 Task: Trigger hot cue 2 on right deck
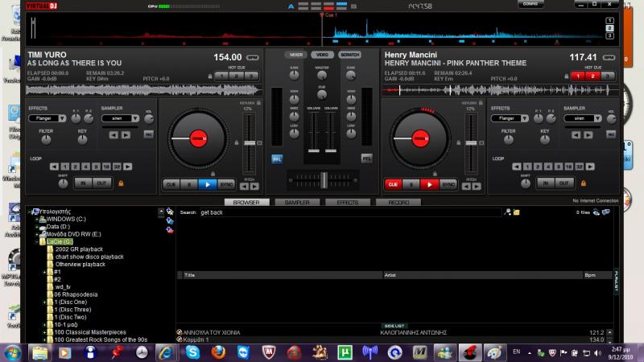(x=592, y=76)
